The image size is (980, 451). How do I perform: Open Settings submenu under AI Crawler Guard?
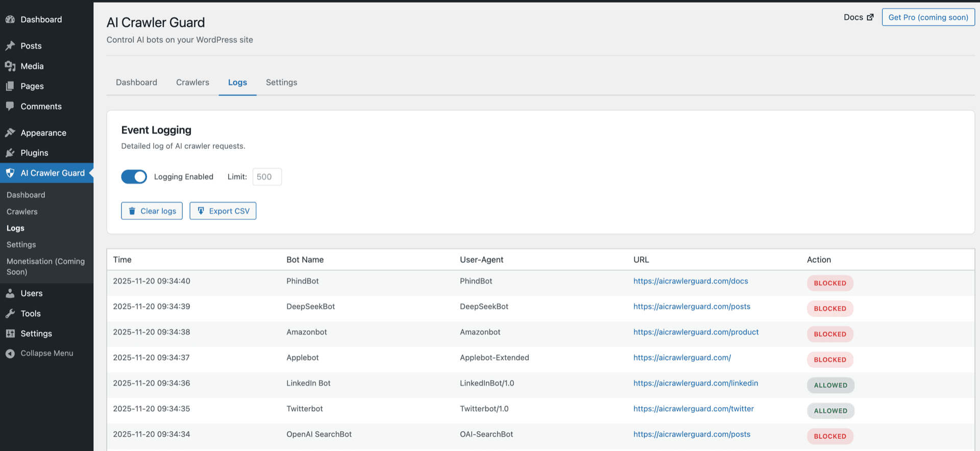21,245
